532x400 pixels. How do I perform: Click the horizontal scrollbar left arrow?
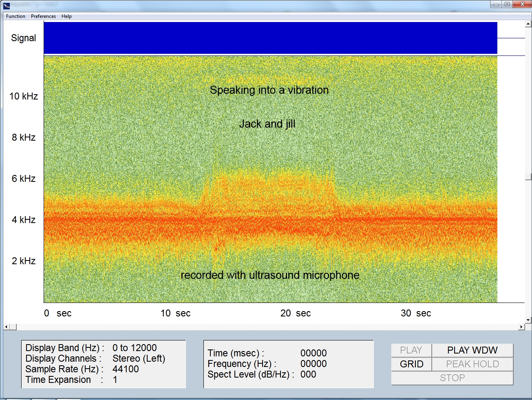pos(6,327)
